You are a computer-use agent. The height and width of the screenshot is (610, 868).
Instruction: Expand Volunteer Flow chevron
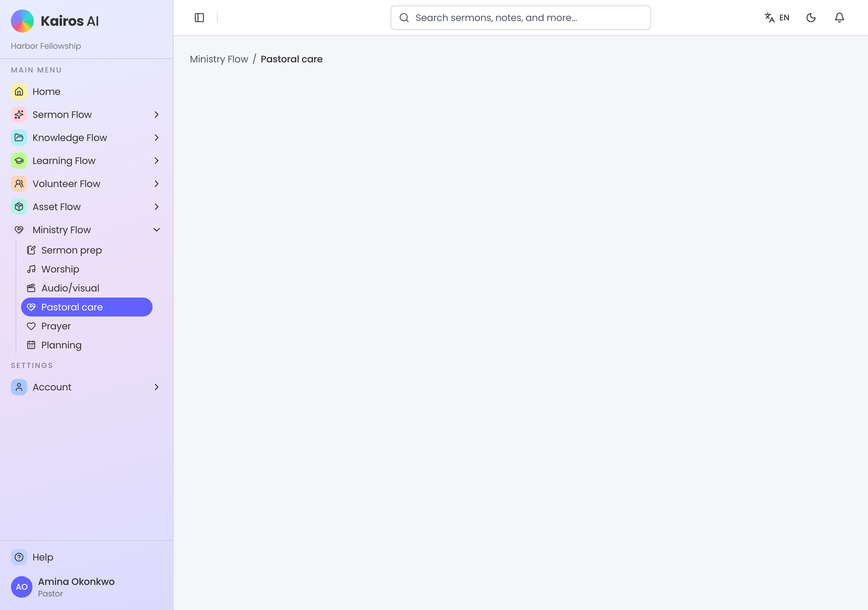click(157, 184)
